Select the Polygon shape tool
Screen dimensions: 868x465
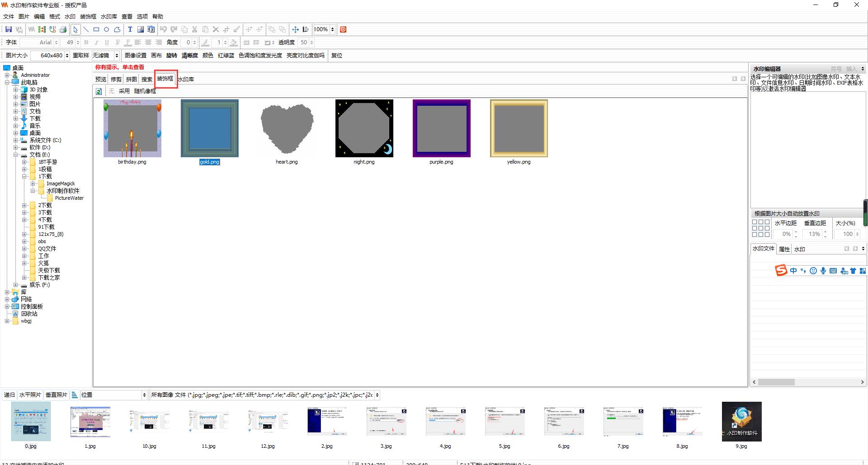click(x=117, y=29)
